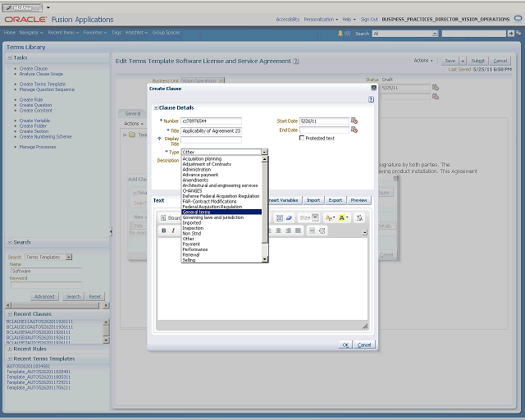Viewport: 525px width, 420px height.
Task: Click the center align icon
Action: [279, 231]
